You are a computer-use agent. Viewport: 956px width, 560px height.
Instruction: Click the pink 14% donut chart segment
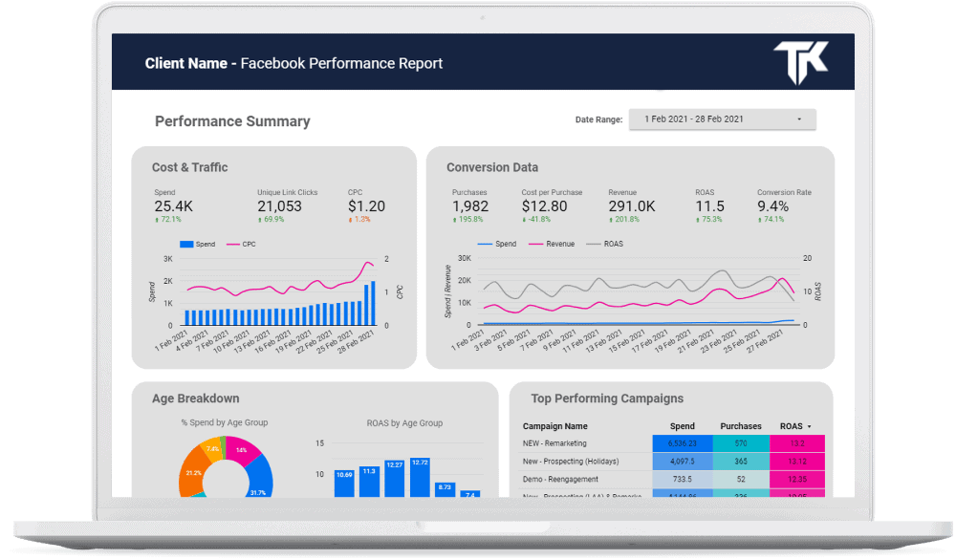[242, 452]
